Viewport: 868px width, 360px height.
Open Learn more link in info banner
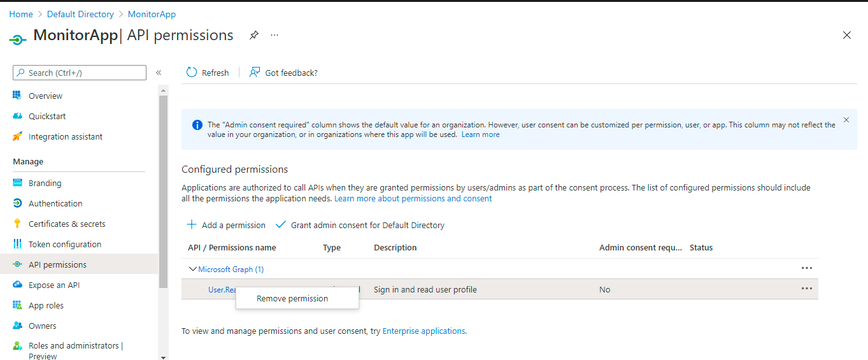(x=480, y=134)
